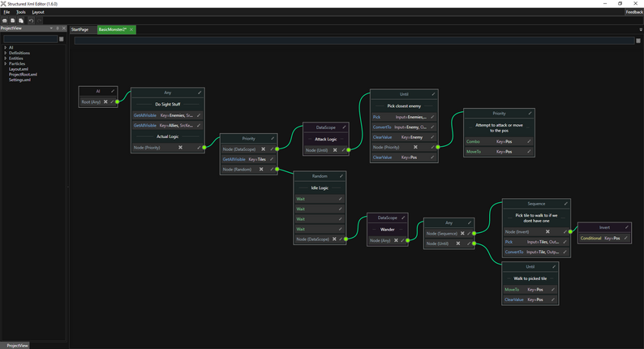Edit the AI node header pencil

click(x=113, y=91)
